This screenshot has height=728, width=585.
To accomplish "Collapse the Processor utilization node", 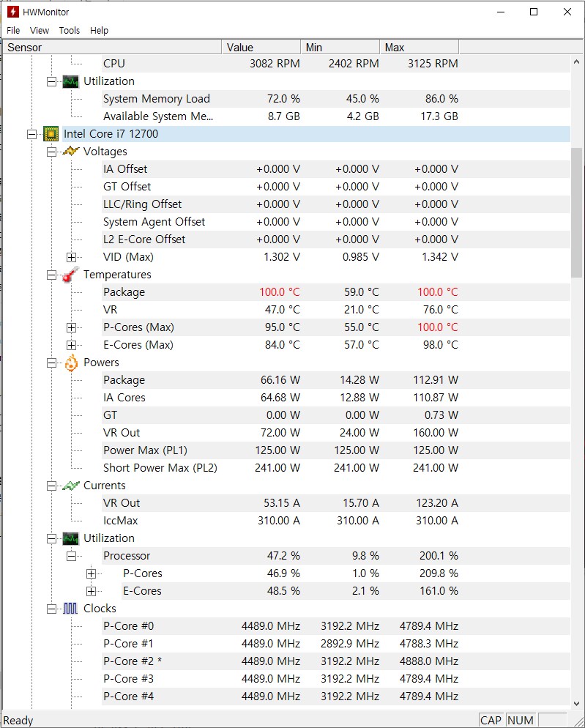I will (71, 556).
